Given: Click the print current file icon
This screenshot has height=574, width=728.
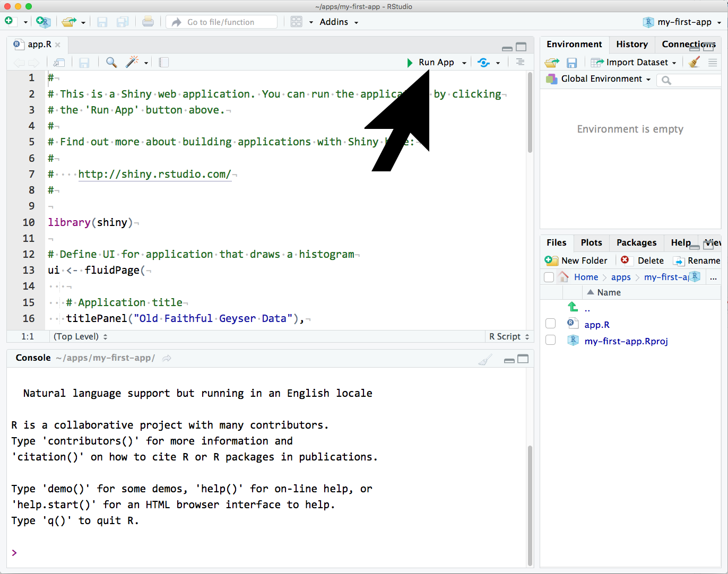Looking at the screenshot, I should 148,22.
